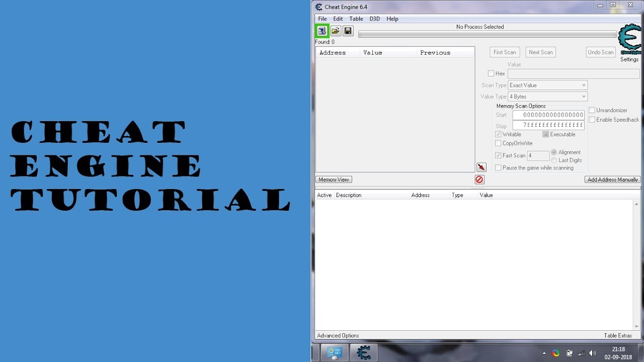Open Table Extras
644x362 pixels.
(618, 335)
